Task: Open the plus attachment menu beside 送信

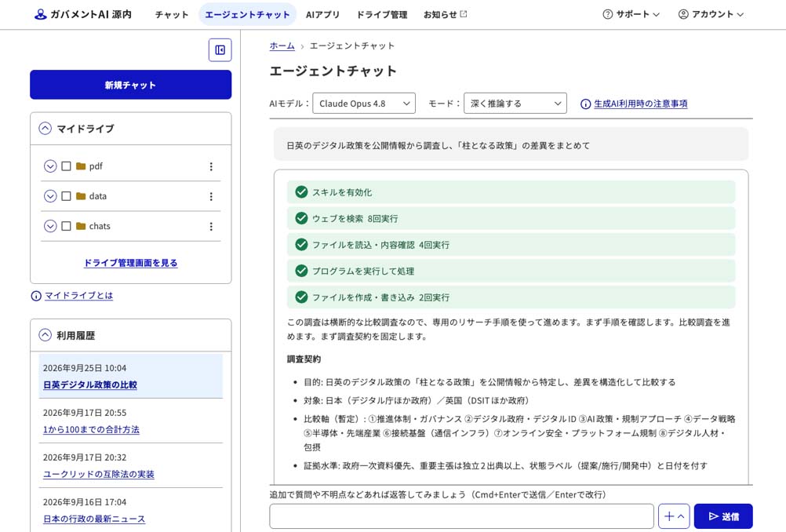Action: coord(674,516)
